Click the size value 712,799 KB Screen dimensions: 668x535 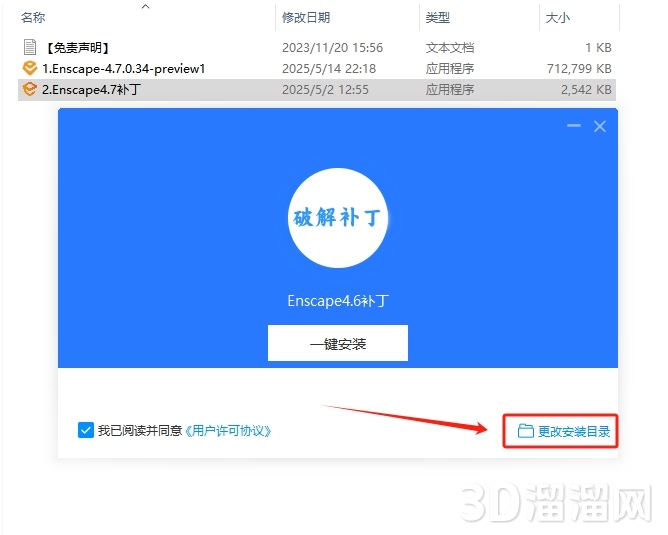pyautogui.click(x=579, y=69)
